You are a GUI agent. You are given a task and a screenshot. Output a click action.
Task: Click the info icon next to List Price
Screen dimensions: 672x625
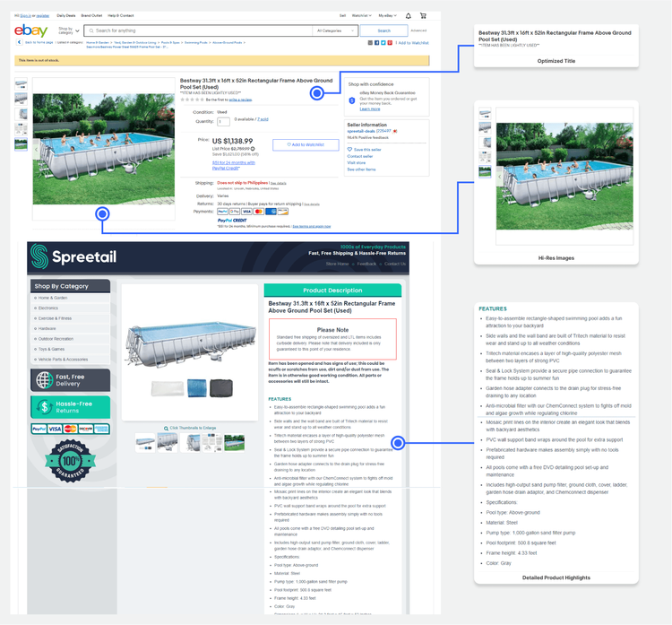click(253, 149)
